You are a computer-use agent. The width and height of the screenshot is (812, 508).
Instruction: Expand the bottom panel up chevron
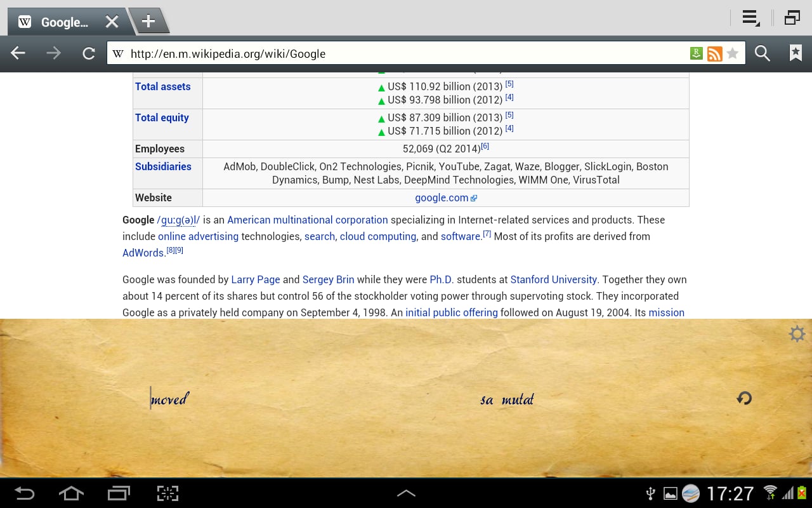click(x=406, y=493)
